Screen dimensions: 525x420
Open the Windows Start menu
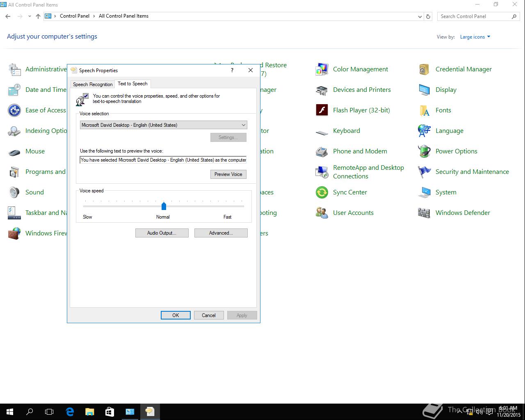[10, 412]
